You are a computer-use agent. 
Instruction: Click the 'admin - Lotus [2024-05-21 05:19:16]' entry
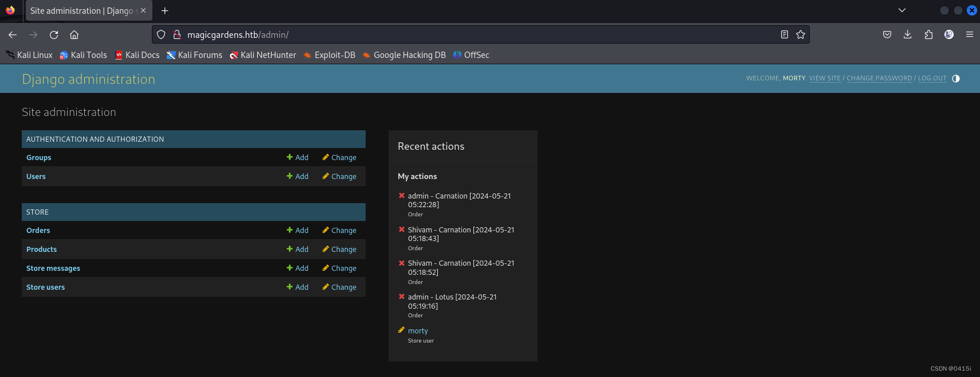pos(452,301)
